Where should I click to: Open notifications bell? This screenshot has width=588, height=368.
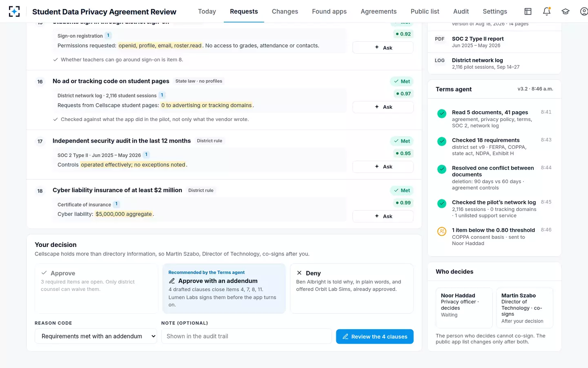(x=547, y=11)
